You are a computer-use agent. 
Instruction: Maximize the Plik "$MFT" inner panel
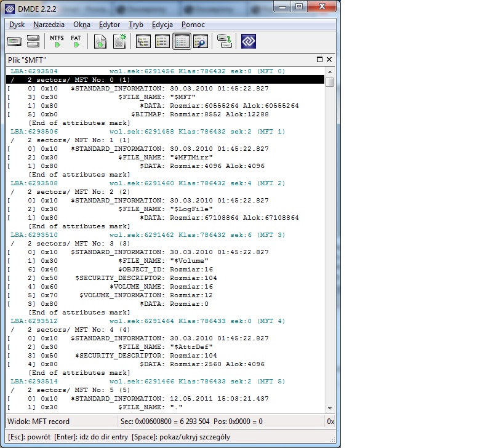coord(319,60)
